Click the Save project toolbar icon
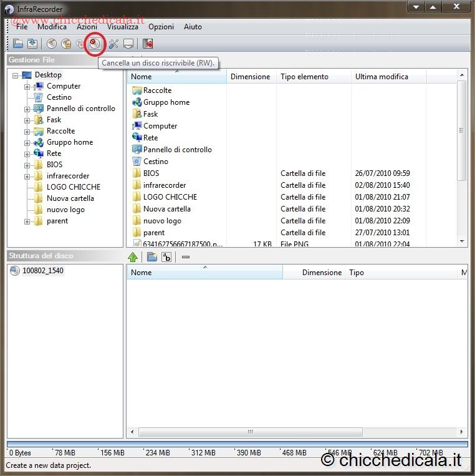The width and height of the screenshot is (475, 476). click(32, 44)
